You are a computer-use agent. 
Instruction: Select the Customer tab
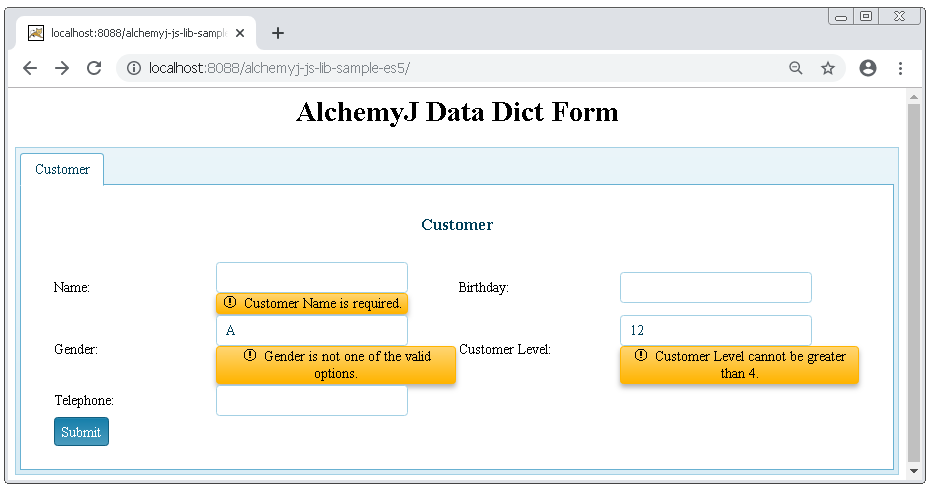62,169
